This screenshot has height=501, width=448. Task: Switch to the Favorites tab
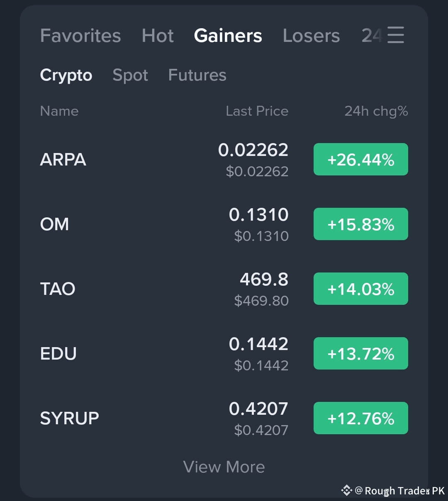pos(80,36)
